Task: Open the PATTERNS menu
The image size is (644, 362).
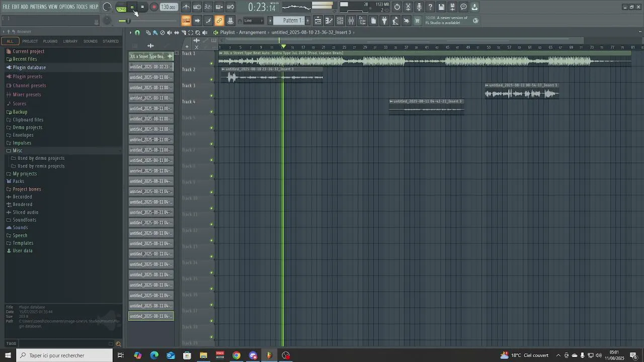Action: tap(38, 7)
